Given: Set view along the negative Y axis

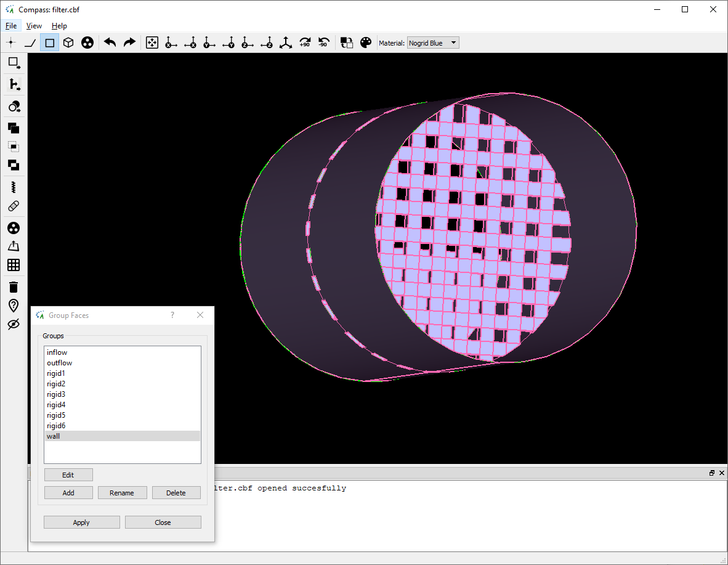Looking at the screenshot, I should coord(229,43).
